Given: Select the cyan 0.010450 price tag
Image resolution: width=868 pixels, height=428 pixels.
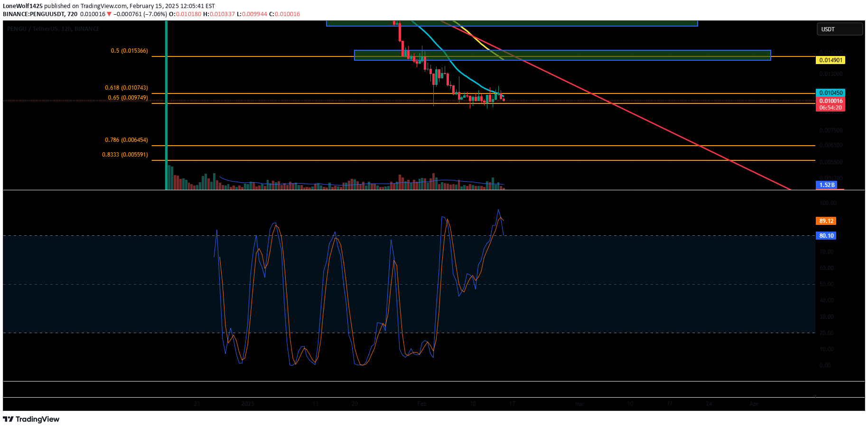Looking at the screenshot, I should point(831,93).
